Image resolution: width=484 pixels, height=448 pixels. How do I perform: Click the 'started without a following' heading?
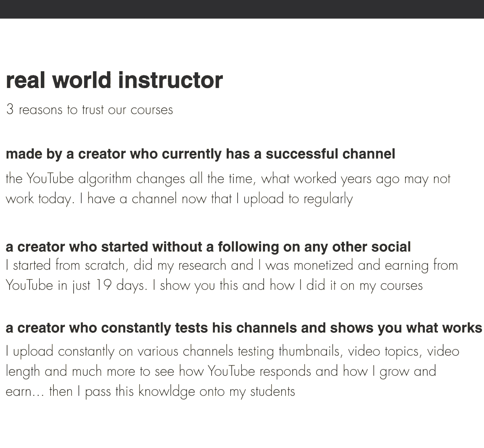208,247
